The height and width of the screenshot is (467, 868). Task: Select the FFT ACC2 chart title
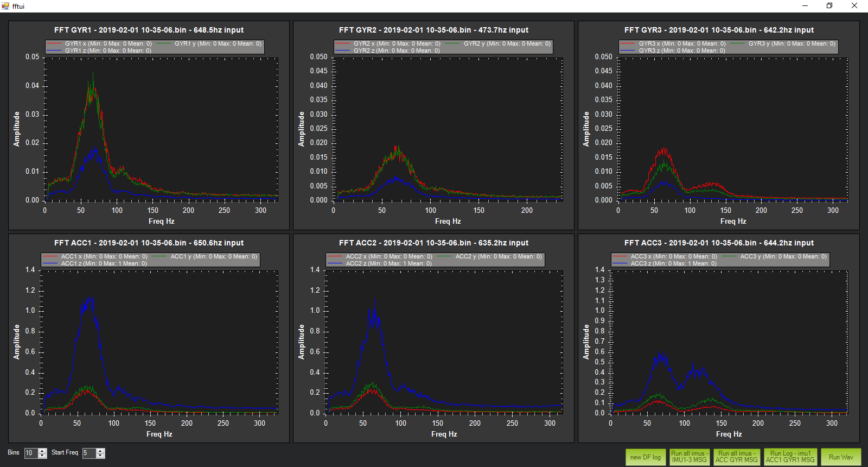(433, 243)
